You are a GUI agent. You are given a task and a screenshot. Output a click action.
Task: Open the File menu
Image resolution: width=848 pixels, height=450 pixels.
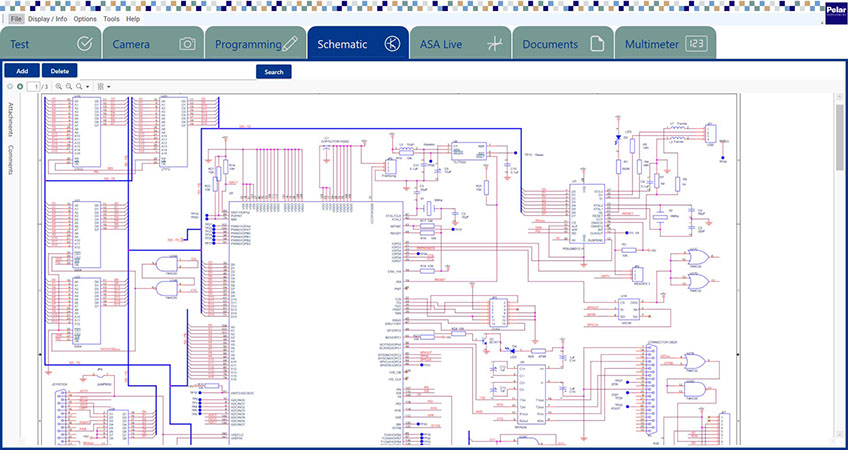[16, 19]
